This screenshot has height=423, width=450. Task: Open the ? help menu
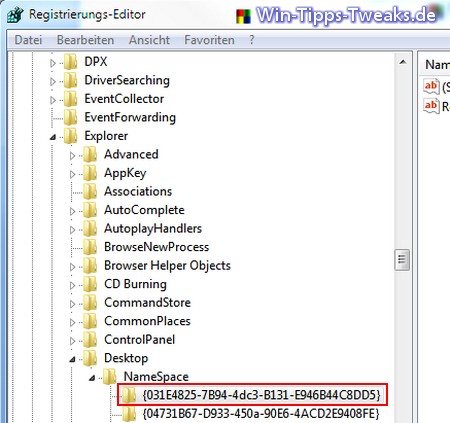pos(252,40)
